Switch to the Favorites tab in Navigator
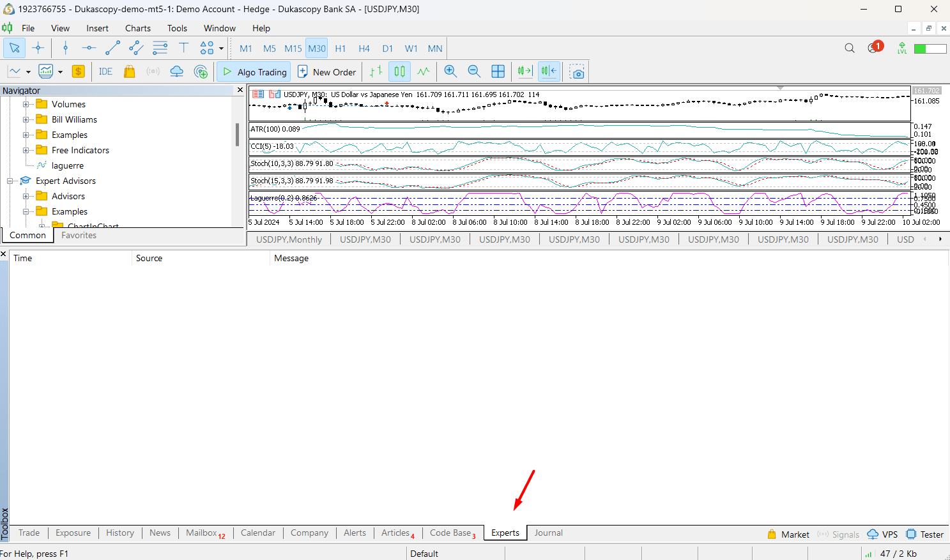The width and height of the screenshot is (950, 560). coord(79,235)
